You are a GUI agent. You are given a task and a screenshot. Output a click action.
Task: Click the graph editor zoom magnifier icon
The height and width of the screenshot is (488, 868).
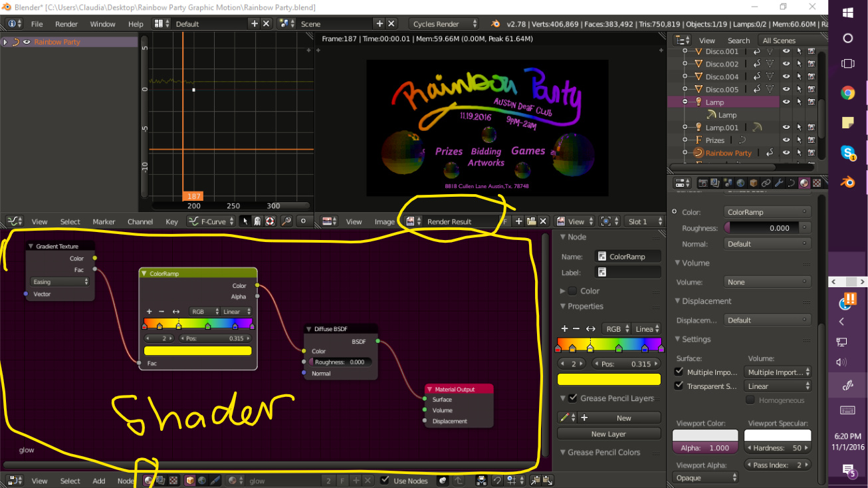[286, 221]
